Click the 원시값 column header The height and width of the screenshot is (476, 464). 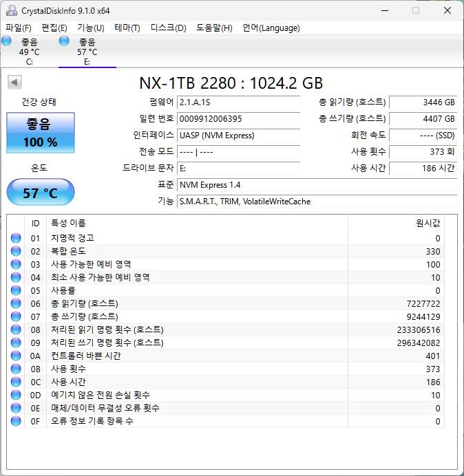click(x=397, y=224)
